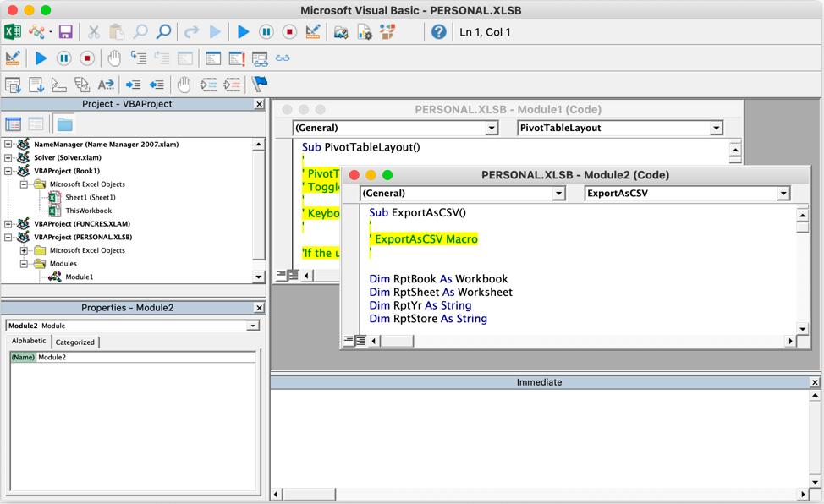This screenshot has width=824, height=504.
Task: Open the Properties Window from the toolbar
Action: point(364,32)
